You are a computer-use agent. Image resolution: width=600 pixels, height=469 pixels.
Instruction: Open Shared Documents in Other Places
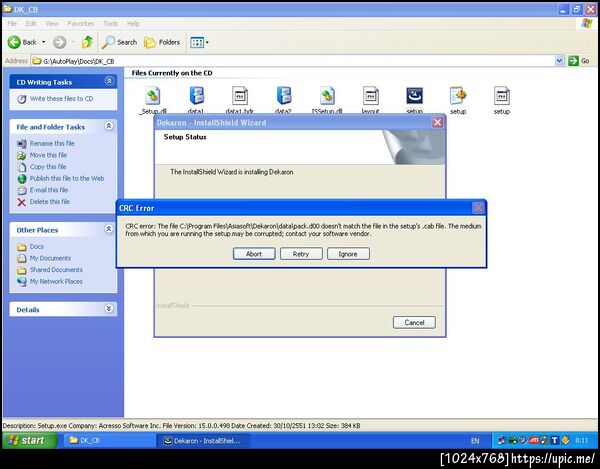(x=56, y=270)
